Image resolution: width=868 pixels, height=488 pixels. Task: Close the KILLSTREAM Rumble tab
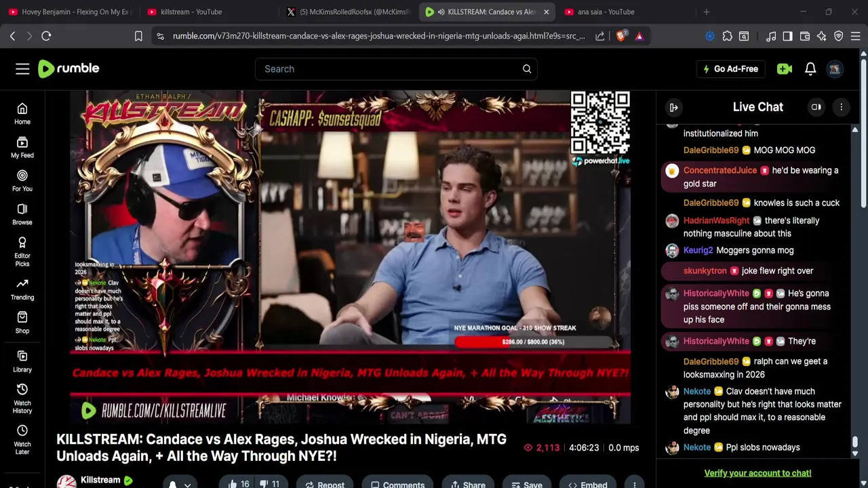[x=546, y=12]
